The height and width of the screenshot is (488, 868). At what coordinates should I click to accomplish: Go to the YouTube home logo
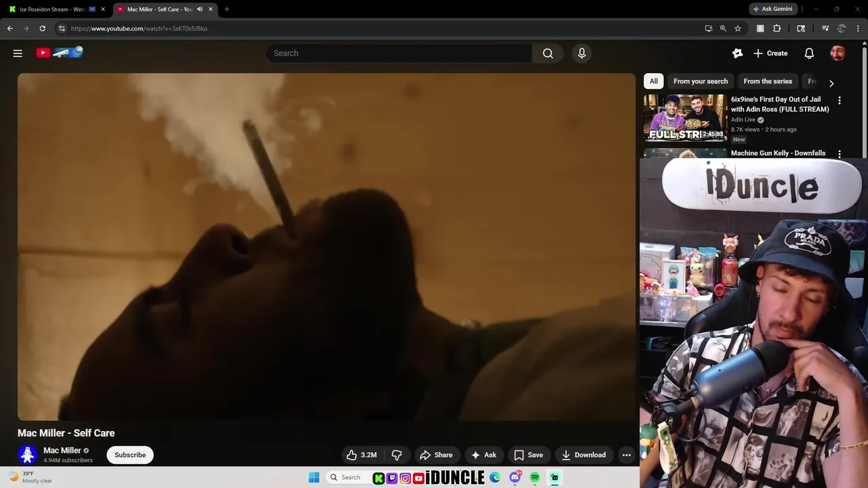60,52
